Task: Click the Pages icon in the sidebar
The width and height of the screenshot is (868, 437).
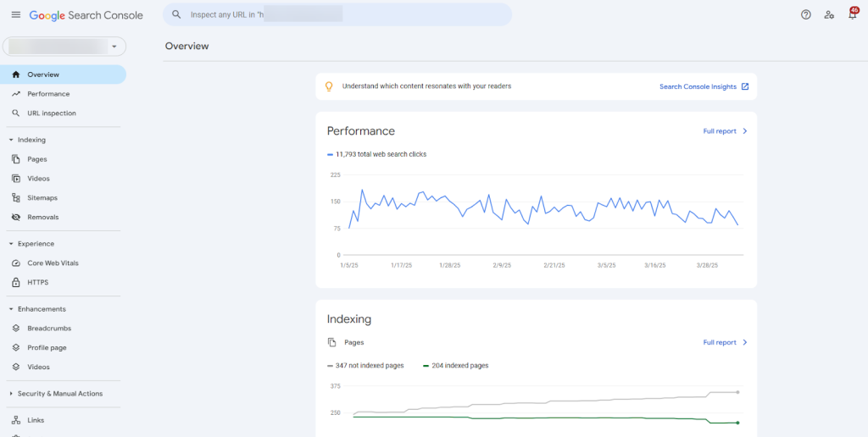Action: (16, 159)
